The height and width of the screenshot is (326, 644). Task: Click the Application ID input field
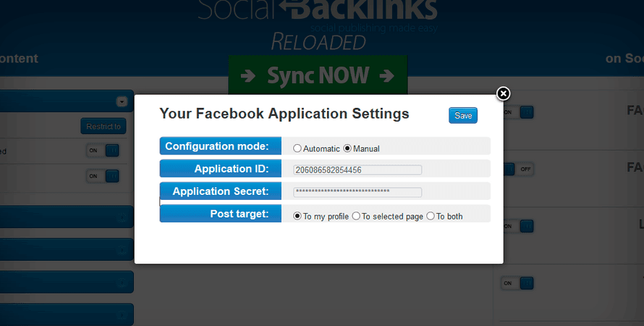pos(357,170)
